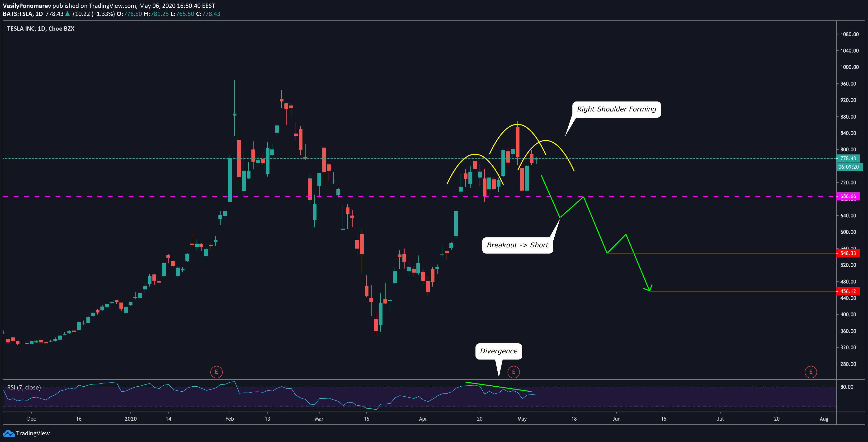
Task: Click the red 456.12 target price label
Action: [x=848, y=291]
